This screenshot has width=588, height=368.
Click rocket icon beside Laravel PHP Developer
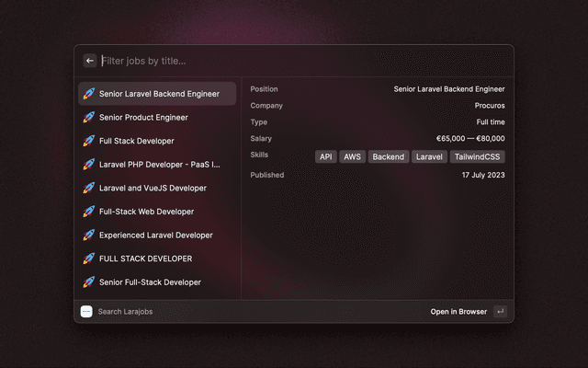point(89,165)
